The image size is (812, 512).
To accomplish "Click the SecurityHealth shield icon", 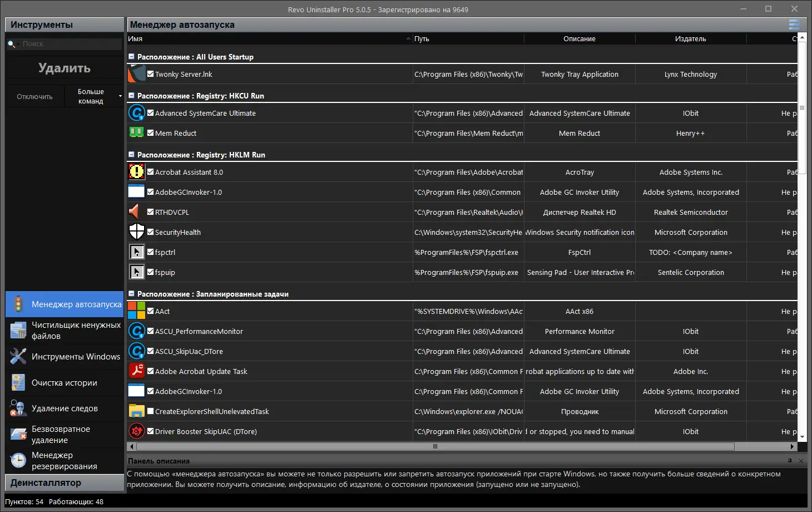I will click(x=136, y=232).
